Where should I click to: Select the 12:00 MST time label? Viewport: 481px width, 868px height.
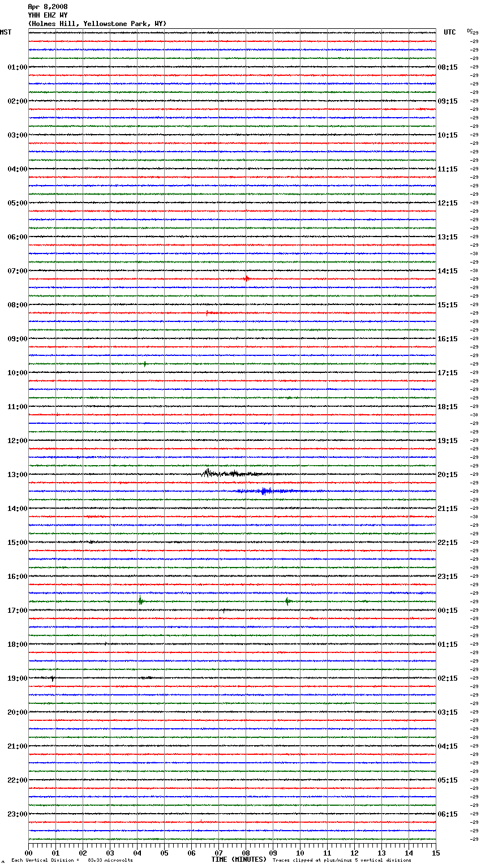[18, 441]
